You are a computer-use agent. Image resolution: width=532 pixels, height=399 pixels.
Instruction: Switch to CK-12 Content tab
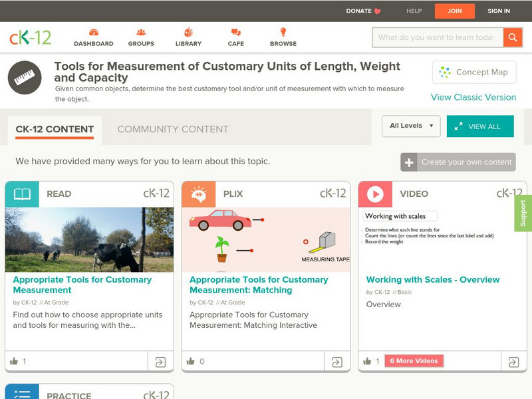(x=55, y=129)
